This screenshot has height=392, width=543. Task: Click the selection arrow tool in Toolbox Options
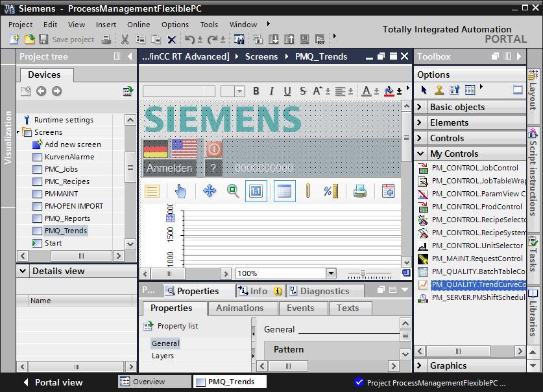point(424,90)
